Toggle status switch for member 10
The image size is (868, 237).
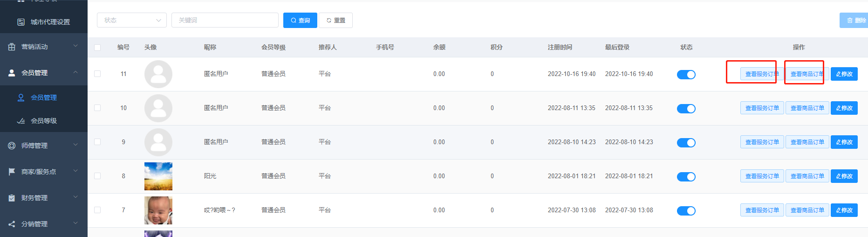pos(686,109)
